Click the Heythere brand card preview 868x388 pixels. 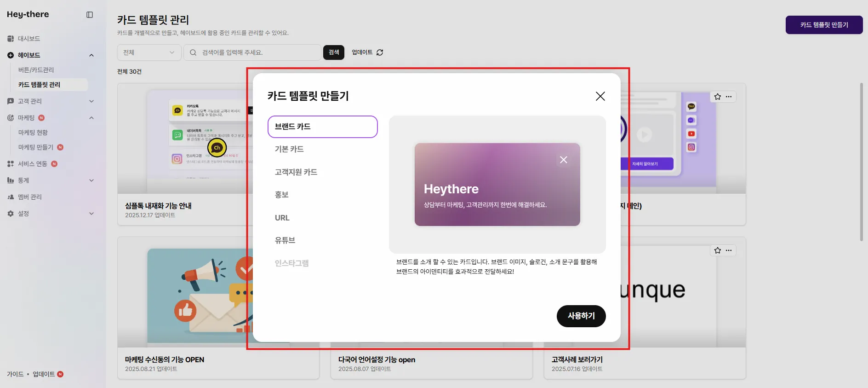click(x=497, y=185)
